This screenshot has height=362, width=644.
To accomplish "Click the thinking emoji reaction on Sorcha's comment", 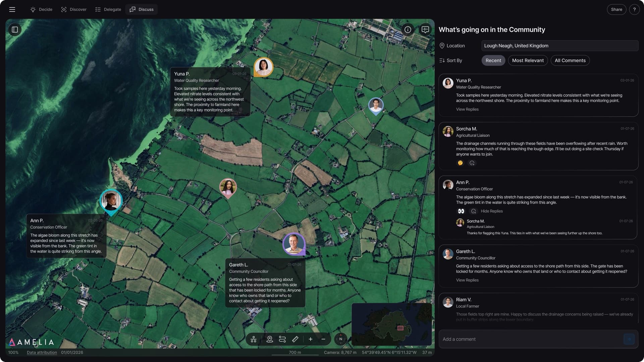I will 460,163.
